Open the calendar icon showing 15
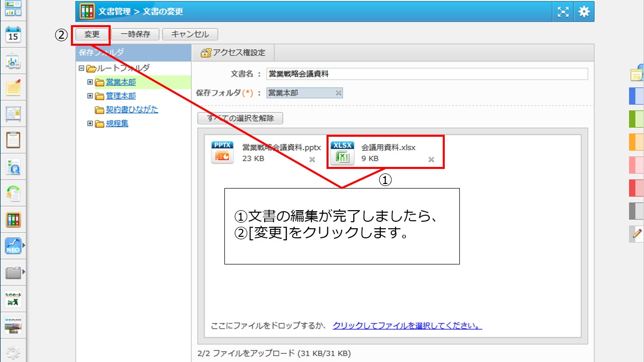 pyautogui.click(x=13, y=35)
